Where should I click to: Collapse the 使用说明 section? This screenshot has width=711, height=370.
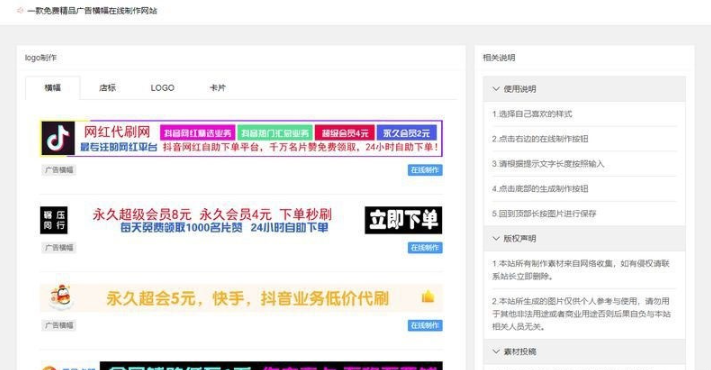click(x=584, y=89)
